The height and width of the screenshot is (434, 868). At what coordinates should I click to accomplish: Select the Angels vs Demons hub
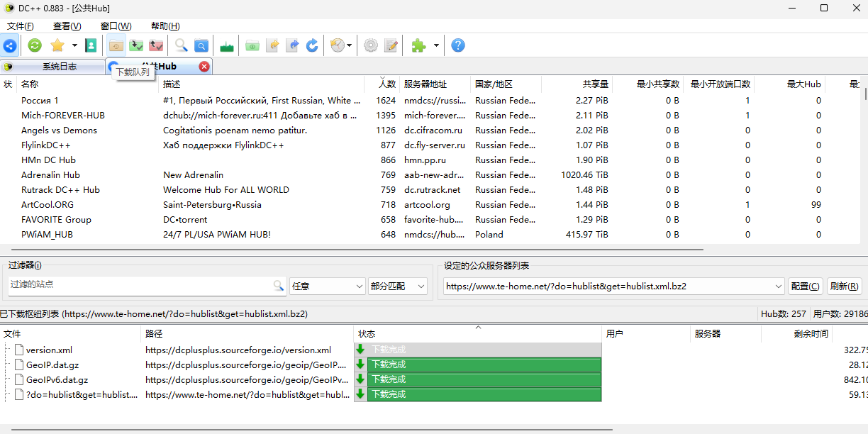[431, 130]
